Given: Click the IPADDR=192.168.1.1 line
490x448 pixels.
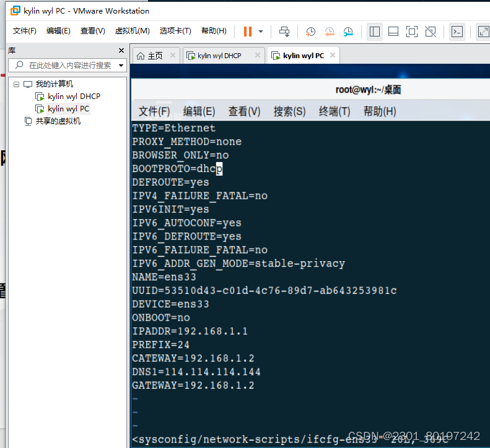Looking at the screenshot, I should 190,331.
